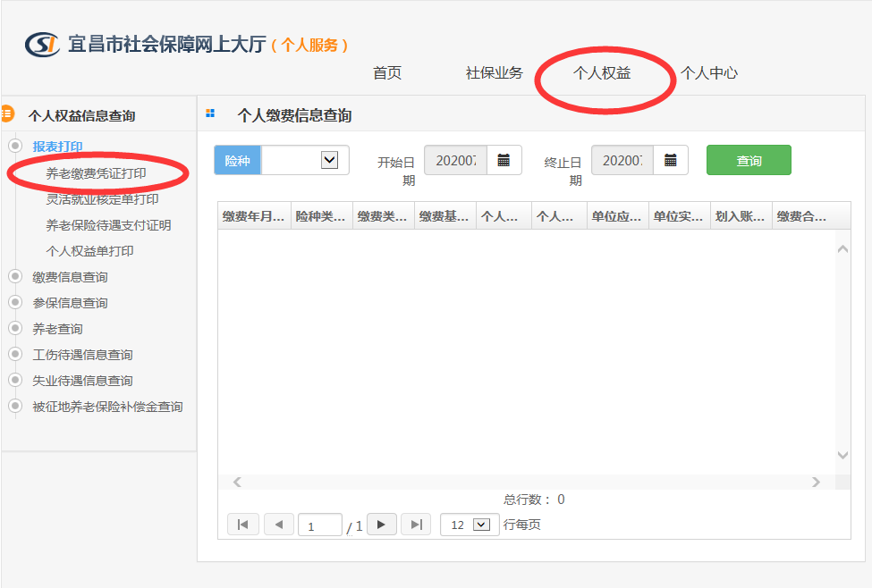Go to next page of results

tap(381, 525)
